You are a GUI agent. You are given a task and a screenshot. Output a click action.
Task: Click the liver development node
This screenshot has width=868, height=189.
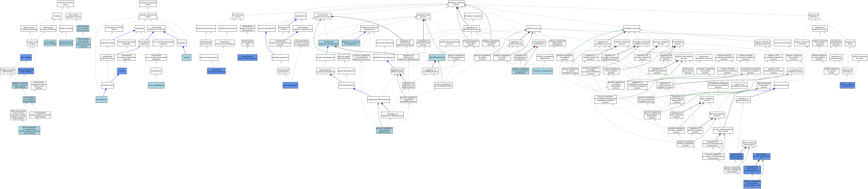tap(346, 85)
